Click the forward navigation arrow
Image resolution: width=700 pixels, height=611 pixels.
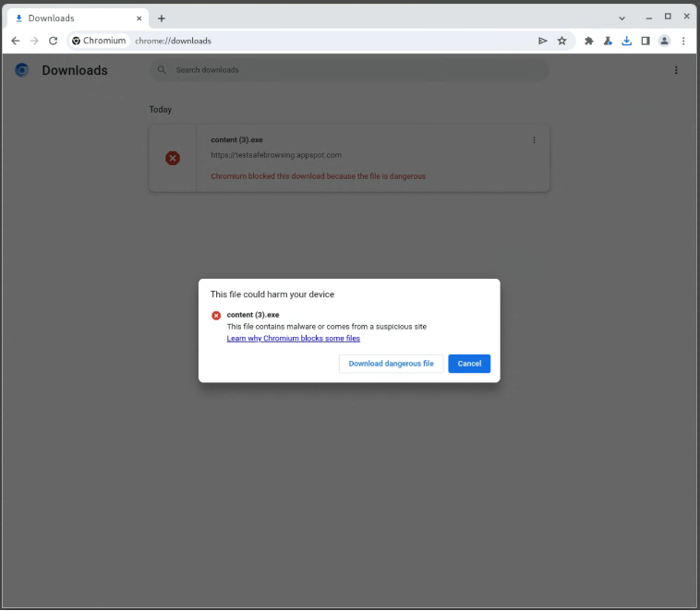pyautogui.click(x=34, y=41)
